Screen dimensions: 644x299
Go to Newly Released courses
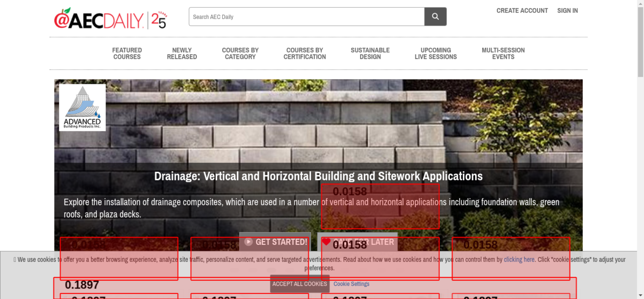click(x=182, y=53)
